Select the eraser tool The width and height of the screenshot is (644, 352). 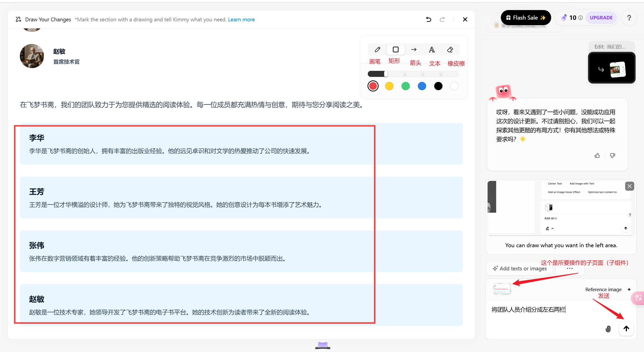[450, 49]
